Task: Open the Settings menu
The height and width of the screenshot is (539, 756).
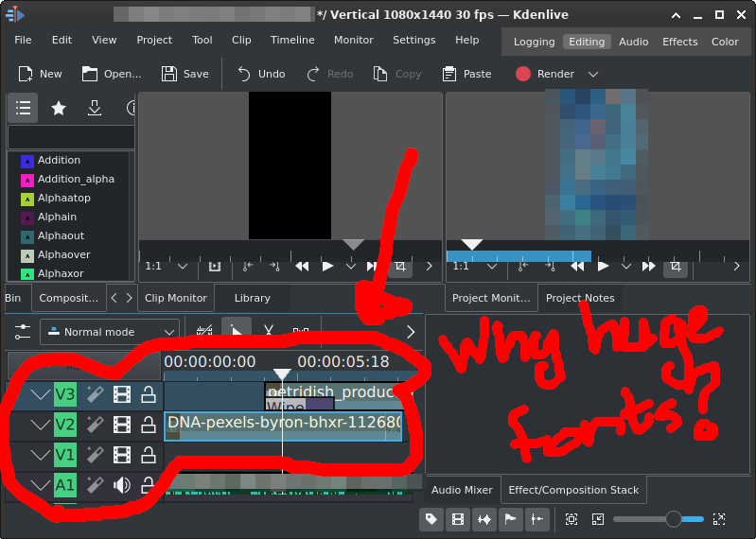Action: point(413,40)
